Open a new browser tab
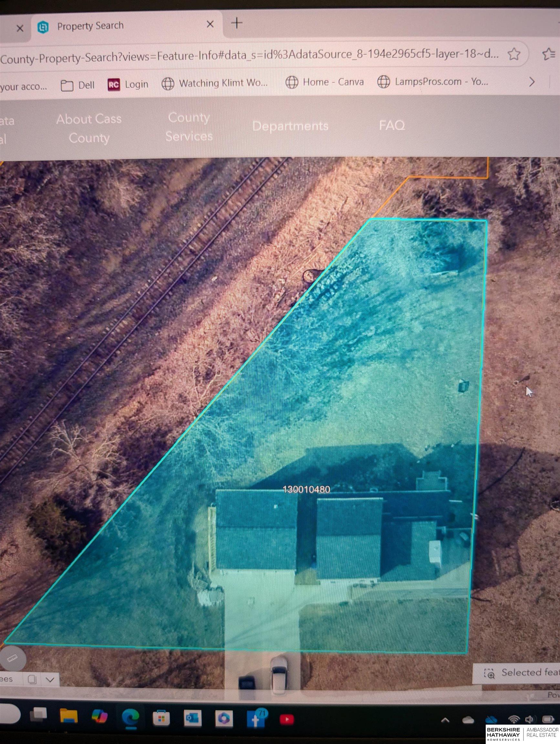 pyautogui.click(x=237, y=23)
